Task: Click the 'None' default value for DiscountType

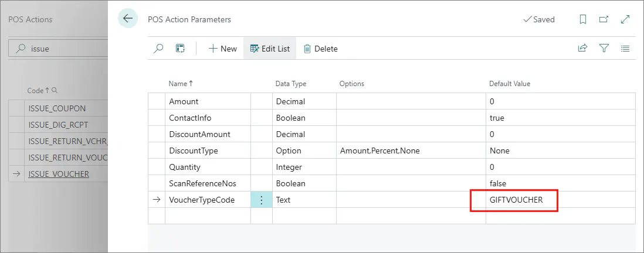Action: pyautogui.click(x=561, y=151)
